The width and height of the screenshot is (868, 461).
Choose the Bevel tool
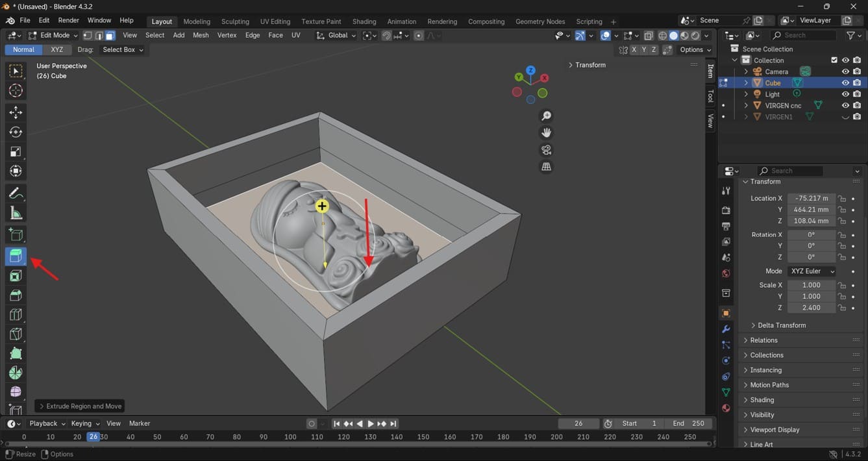coord(16,295)
